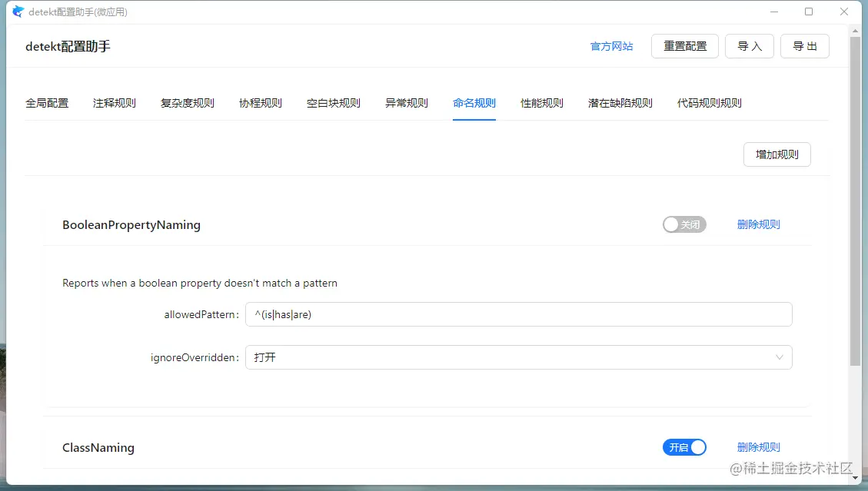This screenshot has height=491, width=868.
Task: Focus the allowedPattern input field
Action: pos(519,314)
